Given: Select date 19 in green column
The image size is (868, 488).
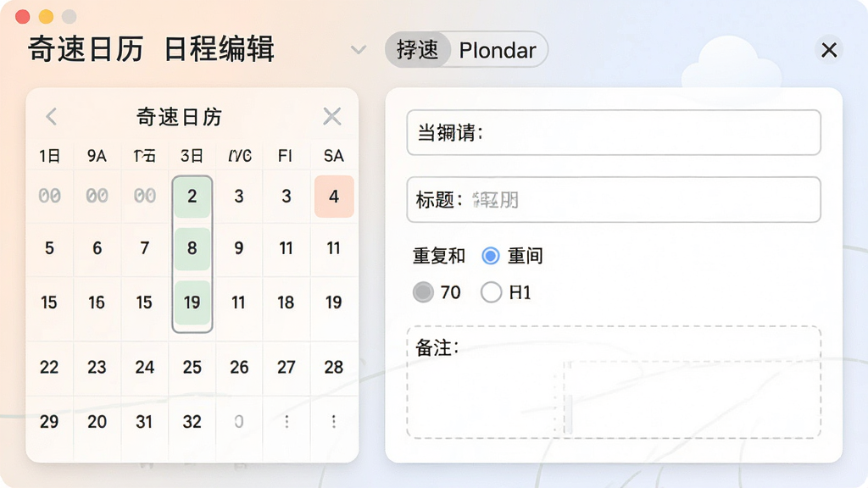Looking at the screenshot, I should pyautogui.click(x=192, y=302).
